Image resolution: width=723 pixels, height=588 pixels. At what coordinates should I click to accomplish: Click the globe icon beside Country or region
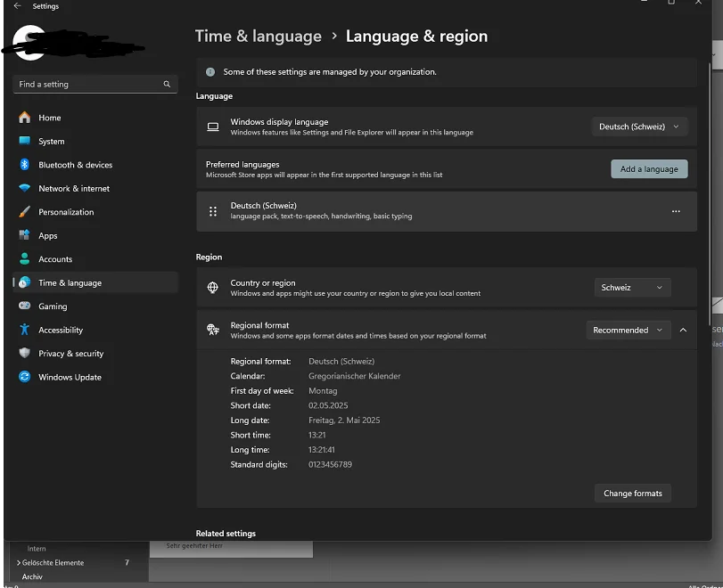[212, 288]
